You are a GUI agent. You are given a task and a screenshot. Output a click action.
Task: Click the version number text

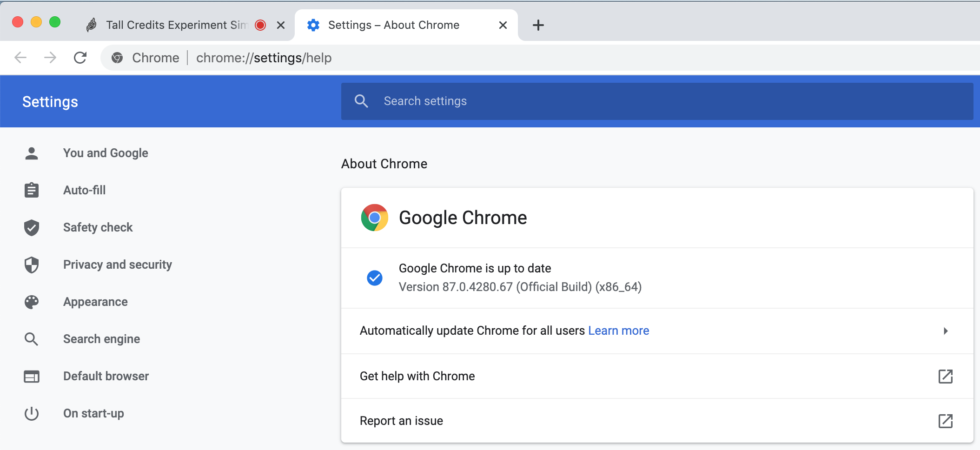520,287
